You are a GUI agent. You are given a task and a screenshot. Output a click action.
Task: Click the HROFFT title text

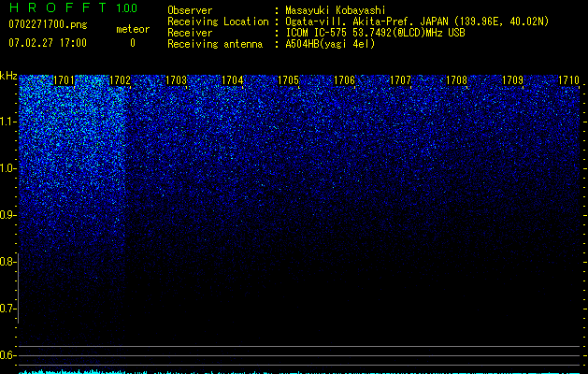[58, 7]
